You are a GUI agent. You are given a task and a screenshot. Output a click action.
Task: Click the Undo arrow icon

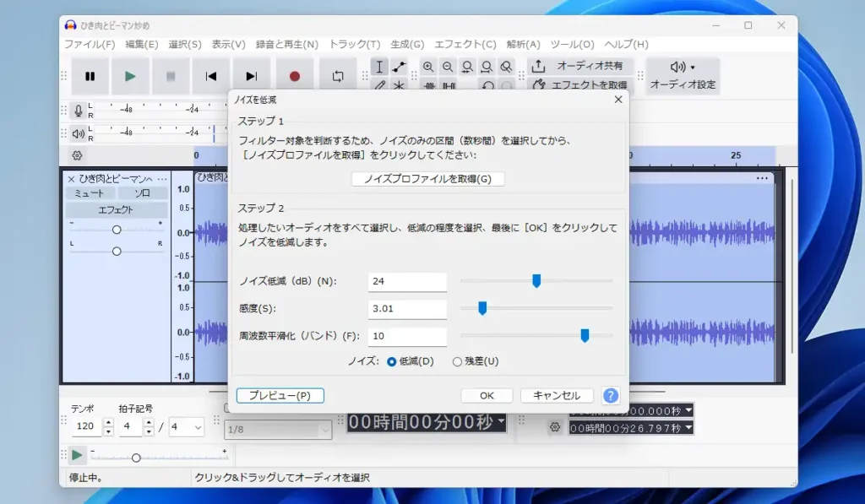click(x=488, y=86)
